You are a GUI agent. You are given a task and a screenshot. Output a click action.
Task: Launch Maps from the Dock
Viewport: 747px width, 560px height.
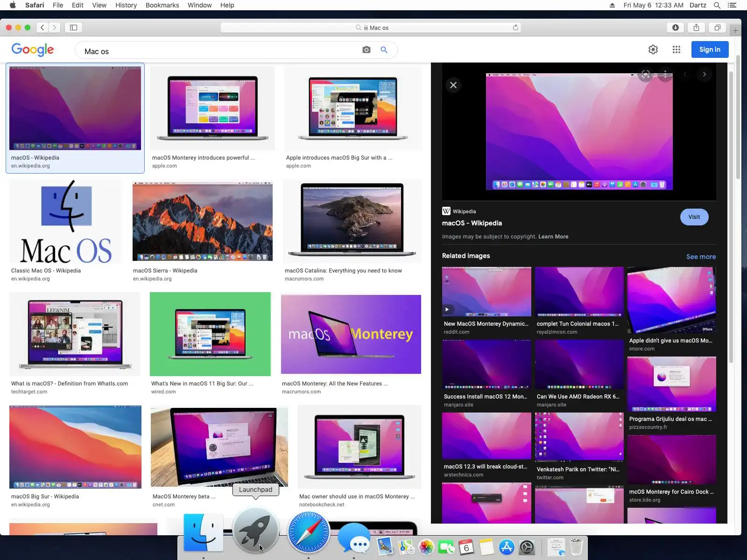(406, 547)
